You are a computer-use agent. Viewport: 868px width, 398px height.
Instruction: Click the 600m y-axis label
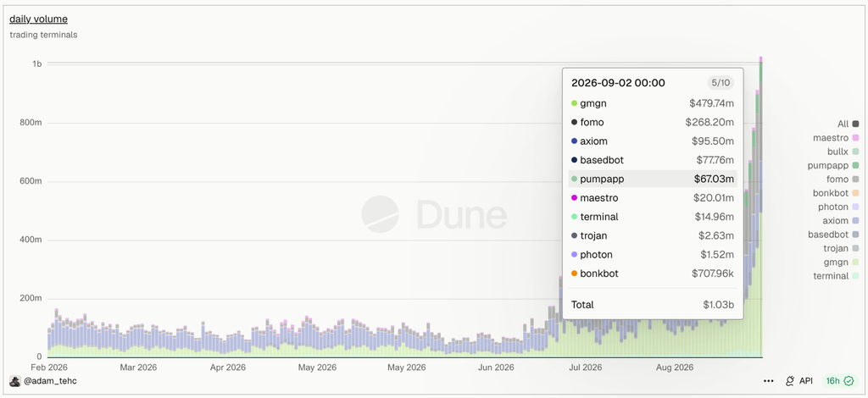[32, 181]
